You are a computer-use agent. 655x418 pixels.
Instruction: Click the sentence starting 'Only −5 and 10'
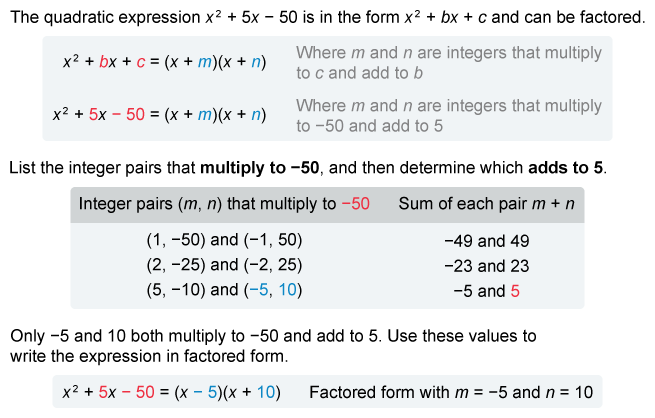(x=272, y=344)
